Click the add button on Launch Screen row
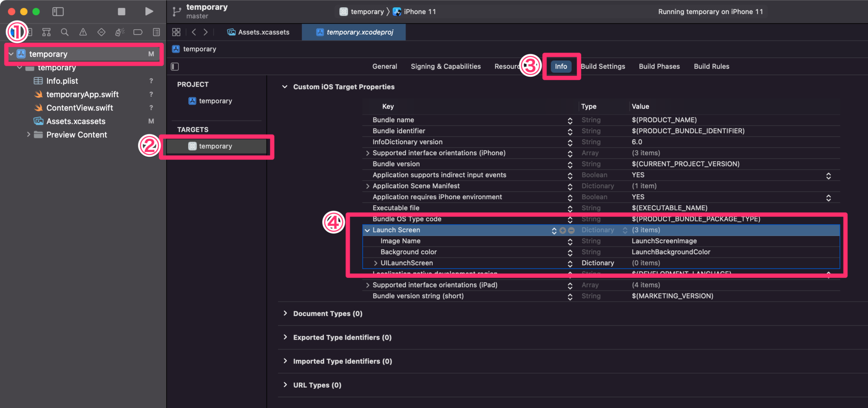The image size is (868, 408). pyautogui.click(x=562, y=230)
